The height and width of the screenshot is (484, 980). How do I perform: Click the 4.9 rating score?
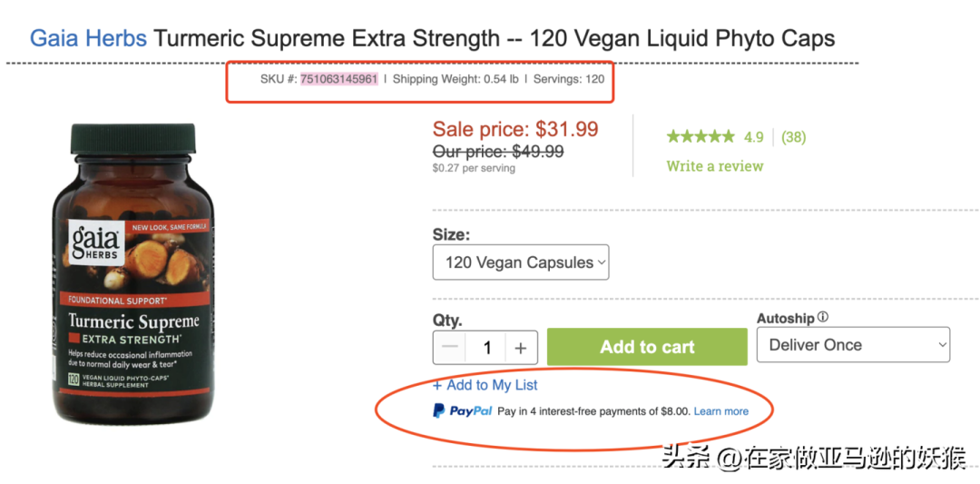pyautogui.click(x=753, y=137)
